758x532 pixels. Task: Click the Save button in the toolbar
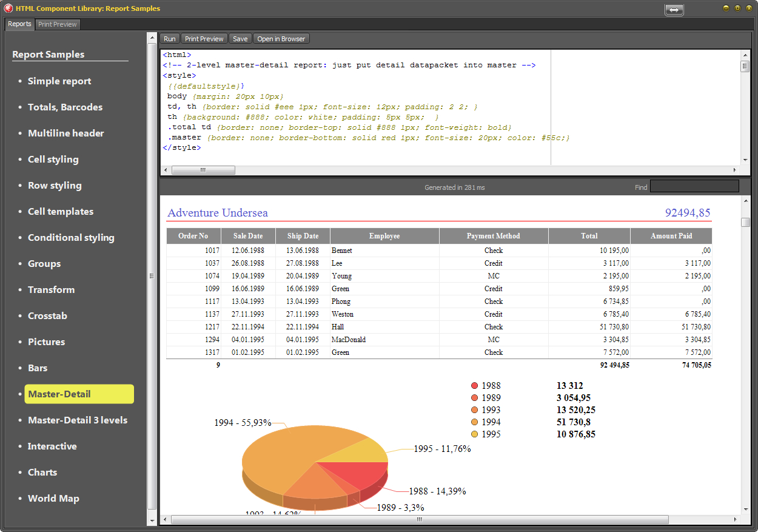pos(240,39)
